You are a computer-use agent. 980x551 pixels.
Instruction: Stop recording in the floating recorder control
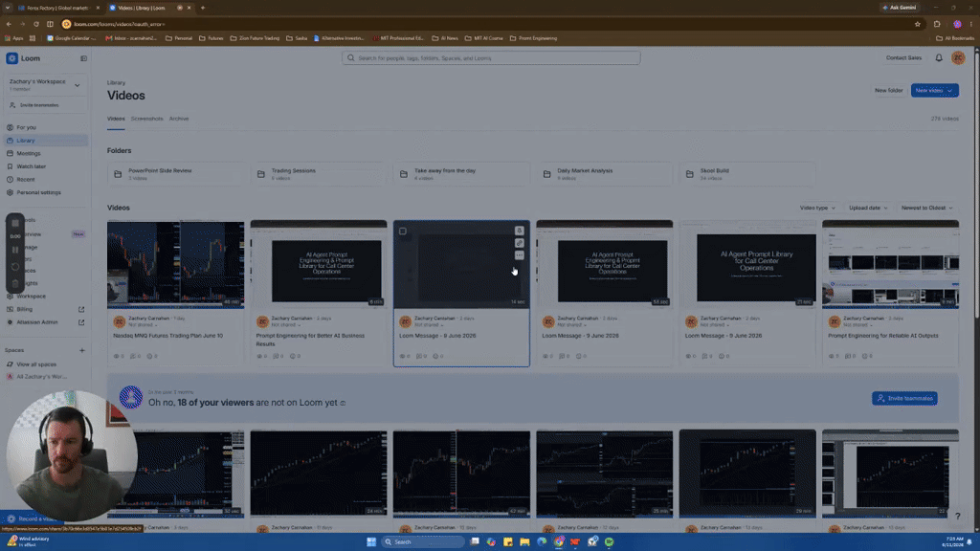(15, 223)
